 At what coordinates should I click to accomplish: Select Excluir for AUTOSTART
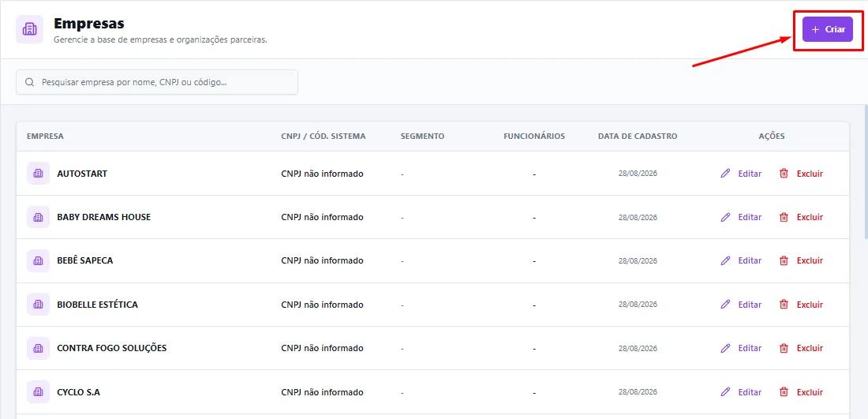pyautogui.click(x=810, y=174)
